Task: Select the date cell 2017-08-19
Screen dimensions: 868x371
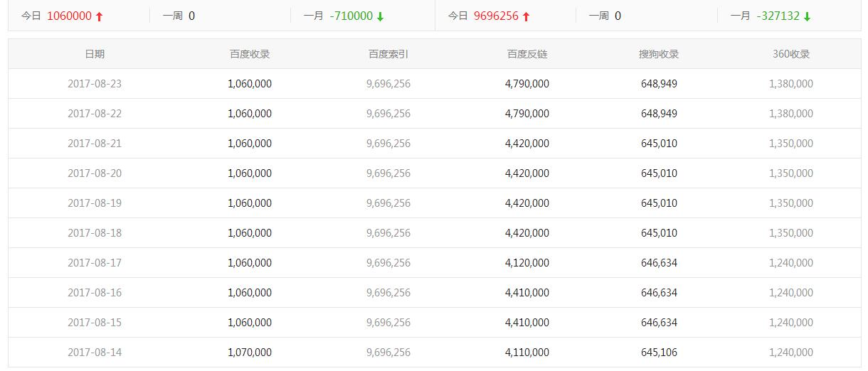Action: [x=95, y=203]
